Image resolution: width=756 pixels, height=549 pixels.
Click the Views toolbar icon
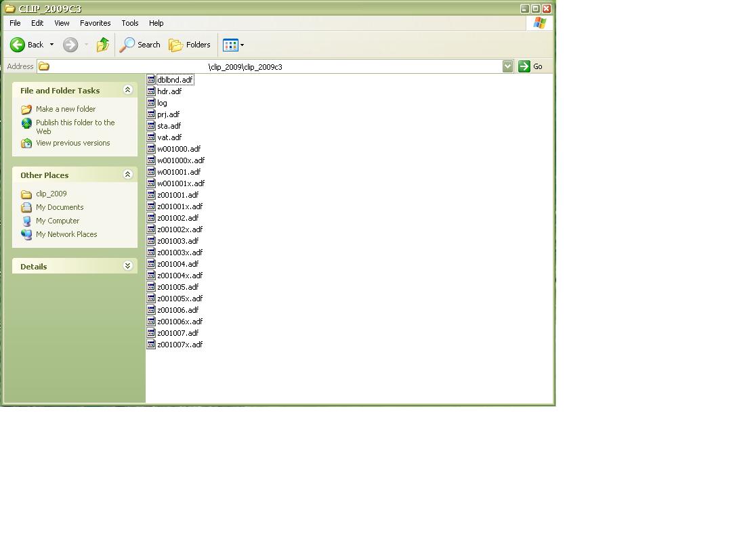[231, 45]
